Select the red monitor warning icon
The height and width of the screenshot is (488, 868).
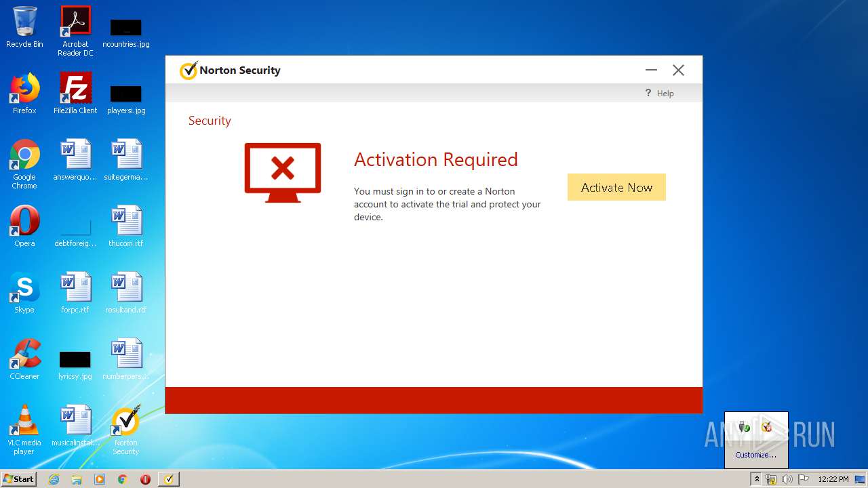[283, 173]
